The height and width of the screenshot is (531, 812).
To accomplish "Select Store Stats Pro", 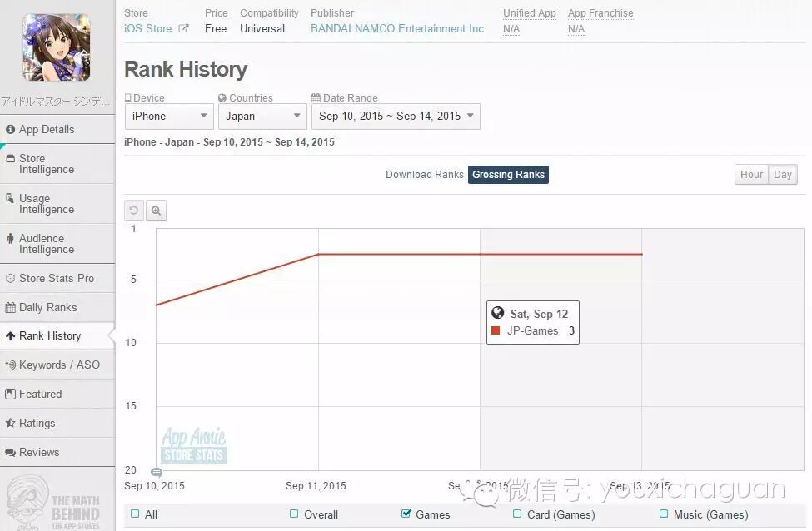I will click(57, 279).
